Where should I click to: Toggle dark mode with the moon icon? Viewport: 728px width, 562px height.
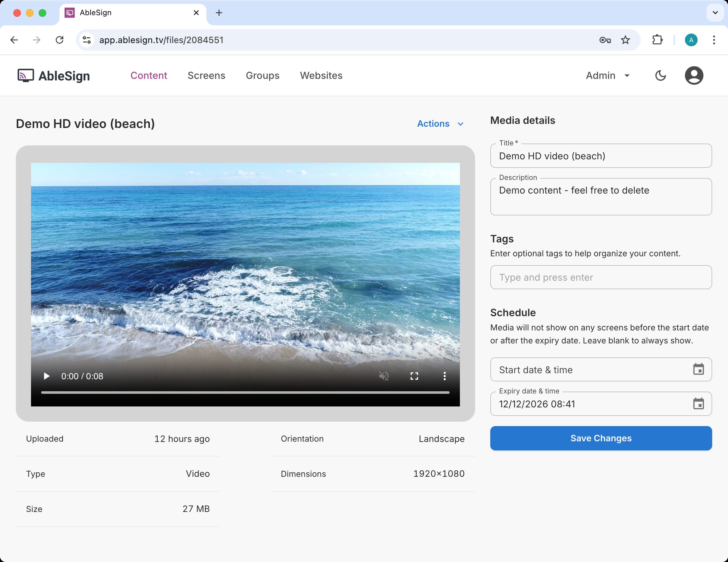660,76
